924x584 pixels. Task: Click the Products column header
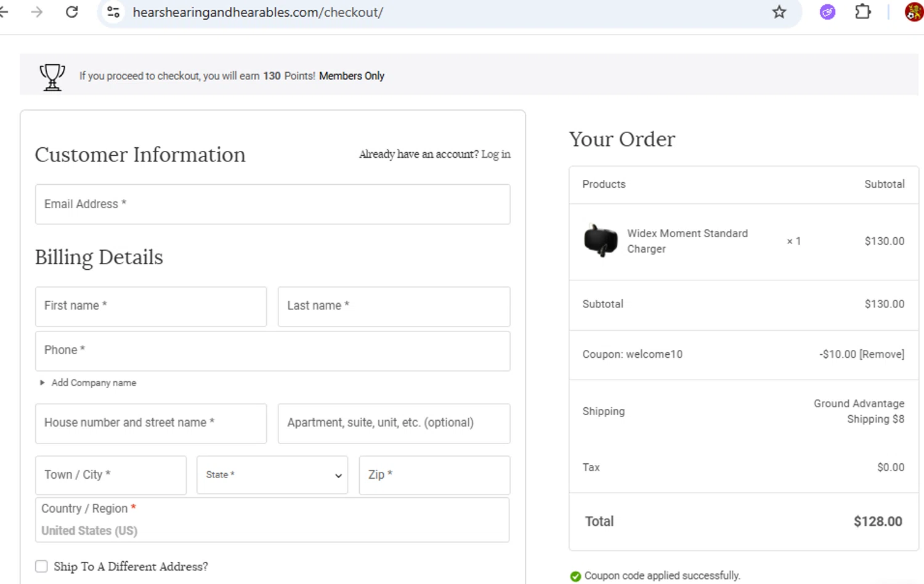tap(604, 184)
